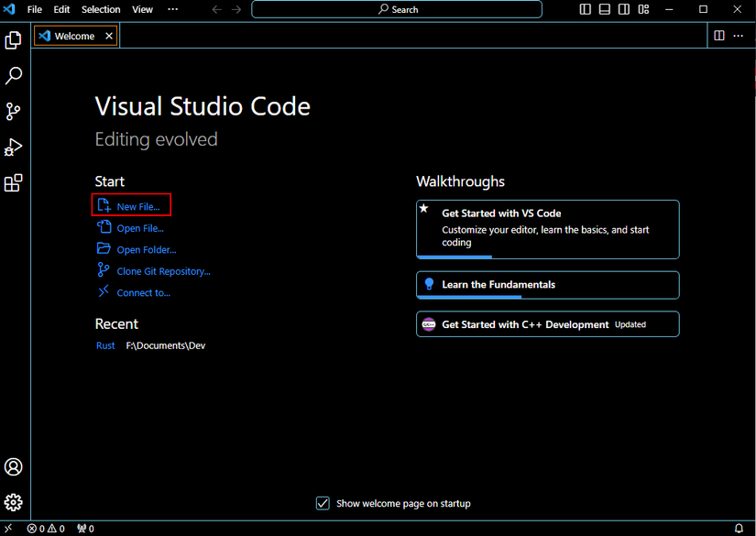Click the lightbulb icon on Learn the Fundamentals

point(429,284)
